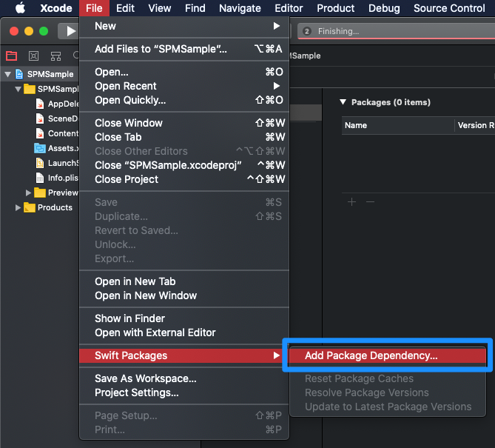Image resolution: width=495 pixels, height=448 pixels.
Task: Open the Source Control menu
Action: (x=449, y=8)
